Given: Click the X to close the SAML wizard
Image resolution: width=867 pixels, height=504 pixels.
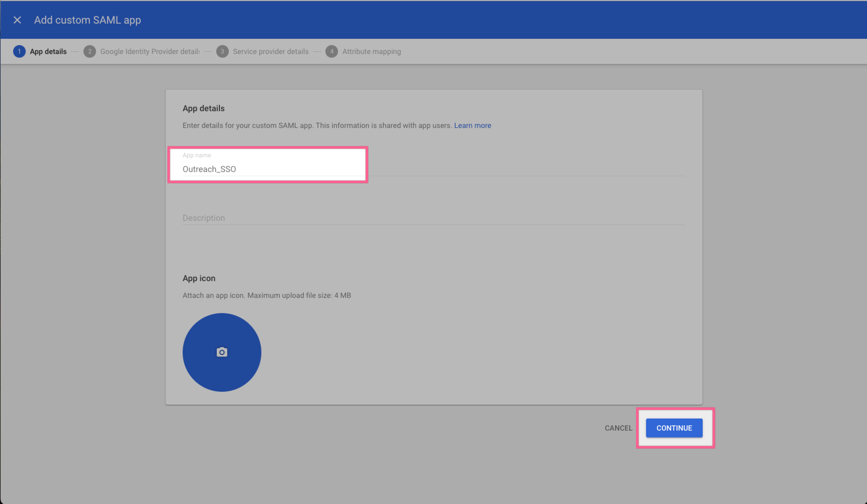Looking at the screenshot, I should (x=17, y=19).
